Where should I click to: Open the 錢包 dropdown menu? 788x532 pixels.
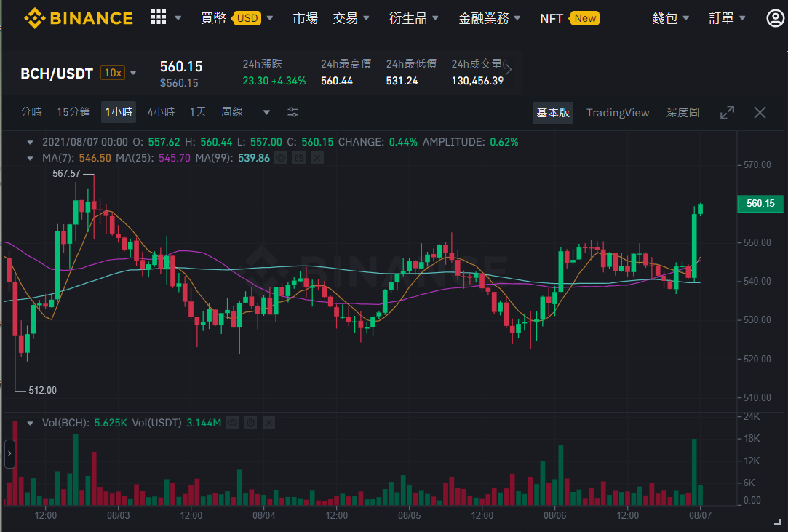click(x=670, y=19)
